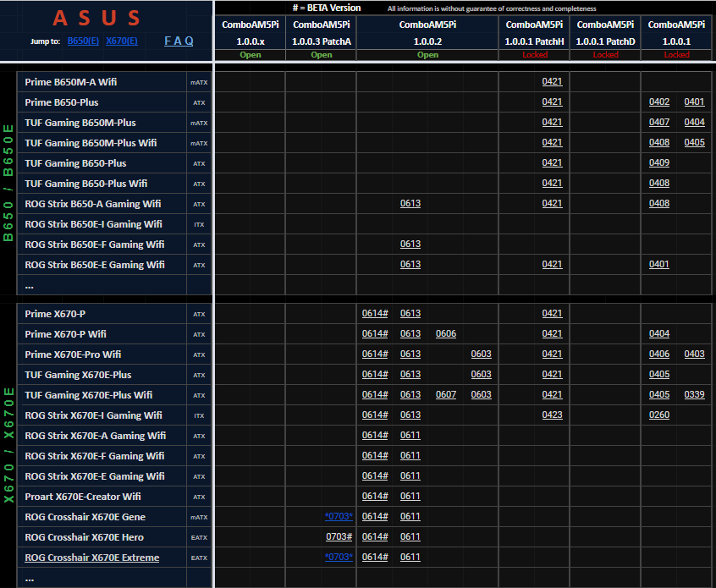Viewport: 716px width, 588px height.
Task: Click the Prime X670E-Pro Wifi board name
Action: [73, 354]
